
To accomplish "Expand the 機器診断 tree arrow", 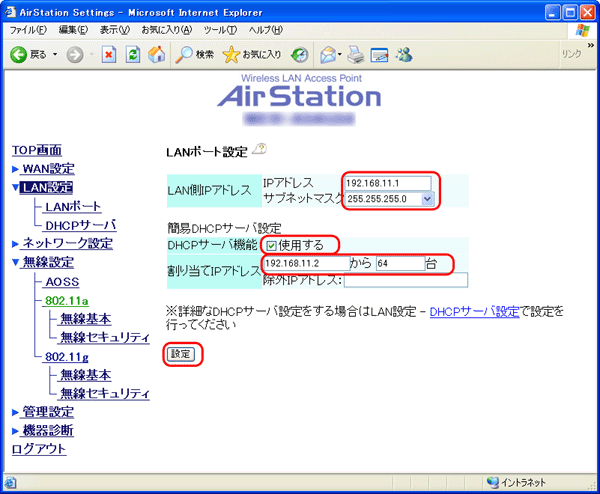I will click(x=15, y=431).
